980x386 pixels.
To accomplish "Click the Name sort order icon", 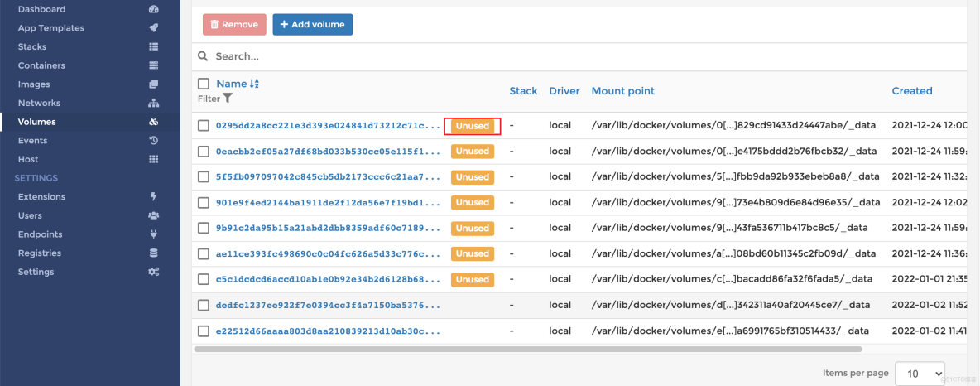I will (x=254, y=84).
